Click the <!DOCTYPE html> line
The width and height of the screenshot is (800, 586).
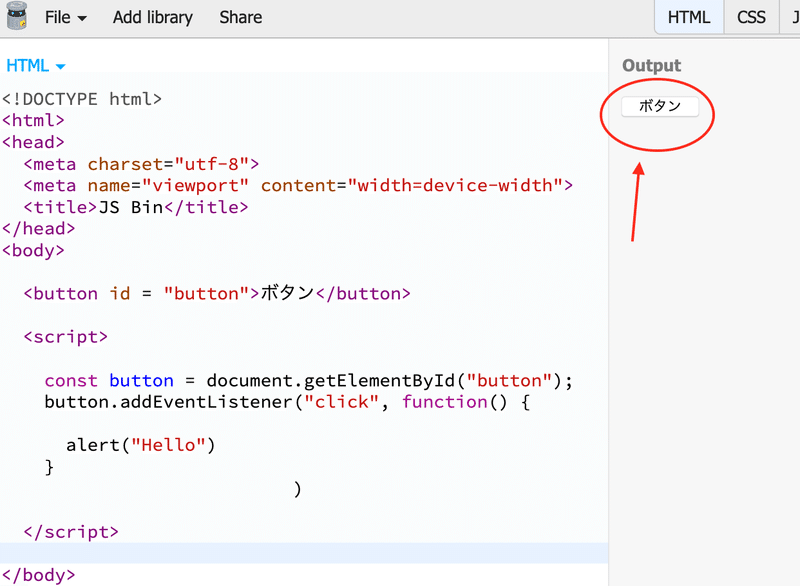82,99
